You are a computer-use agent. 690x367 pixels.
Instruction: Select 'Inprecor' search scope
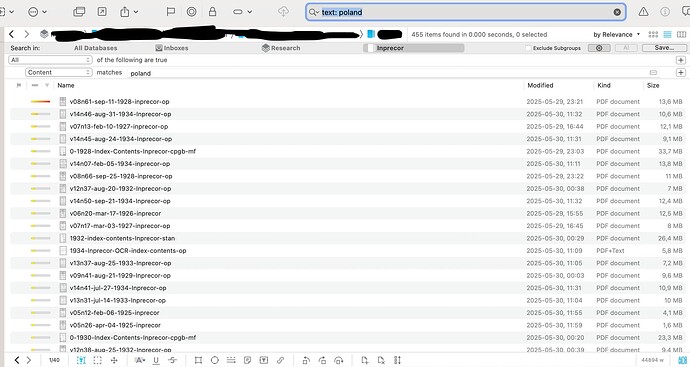[x=414, y=48]
